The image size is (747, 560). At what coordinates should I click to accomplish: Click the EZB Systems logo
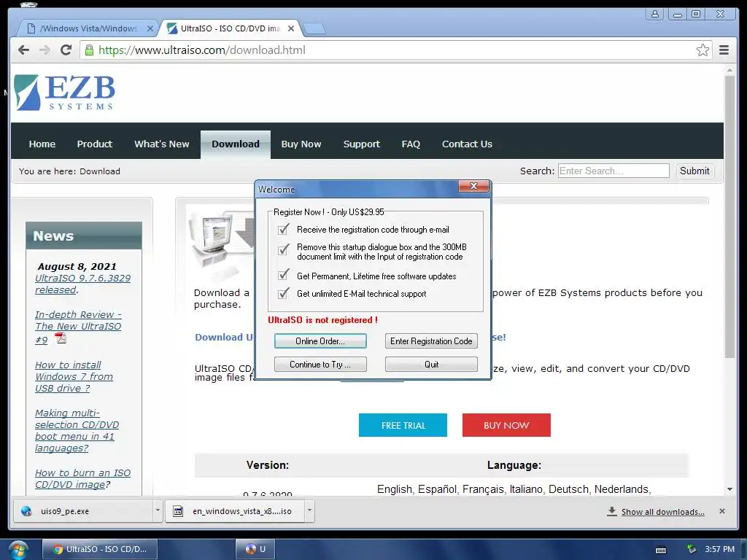coord(65,93)
